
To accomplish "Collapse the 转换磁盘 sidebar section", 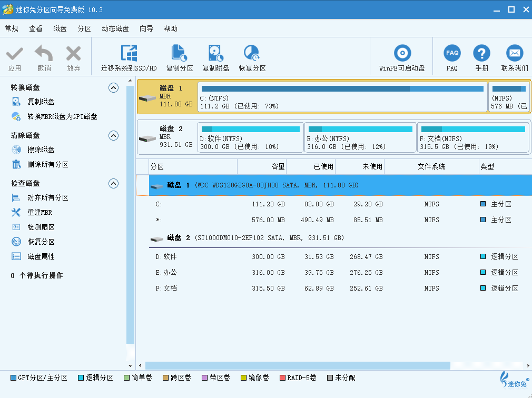I will point(113,88).
